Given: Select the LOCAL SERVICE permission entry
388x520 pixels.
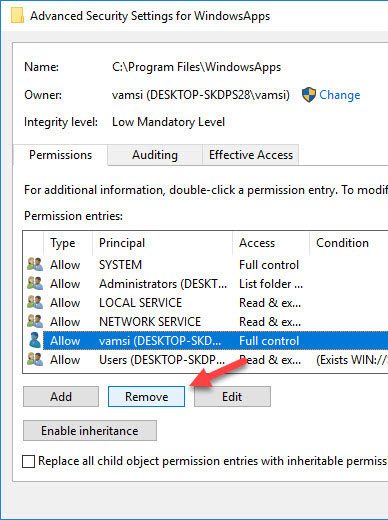Looking at the screenshot, I should pos(205,303).
